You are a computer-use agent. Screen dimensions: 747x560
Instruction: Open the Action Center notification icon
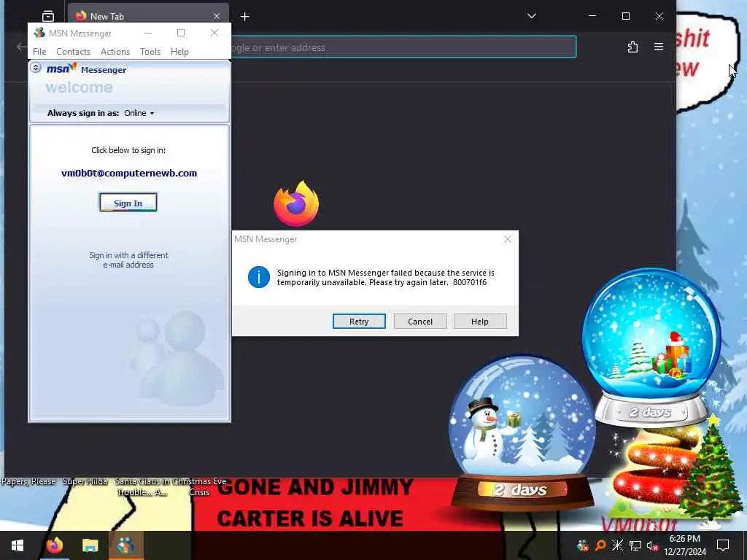[723, 545]
